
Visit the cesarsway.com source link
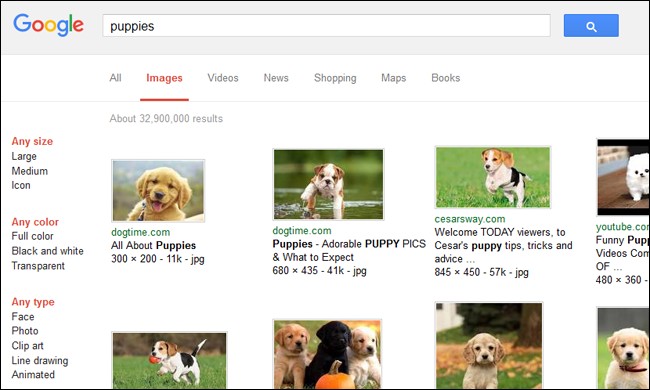coord(470,219)
